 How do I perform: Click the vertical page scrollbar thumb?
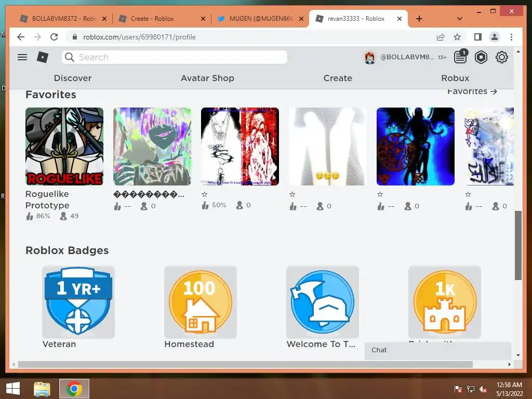coord(518,245)
